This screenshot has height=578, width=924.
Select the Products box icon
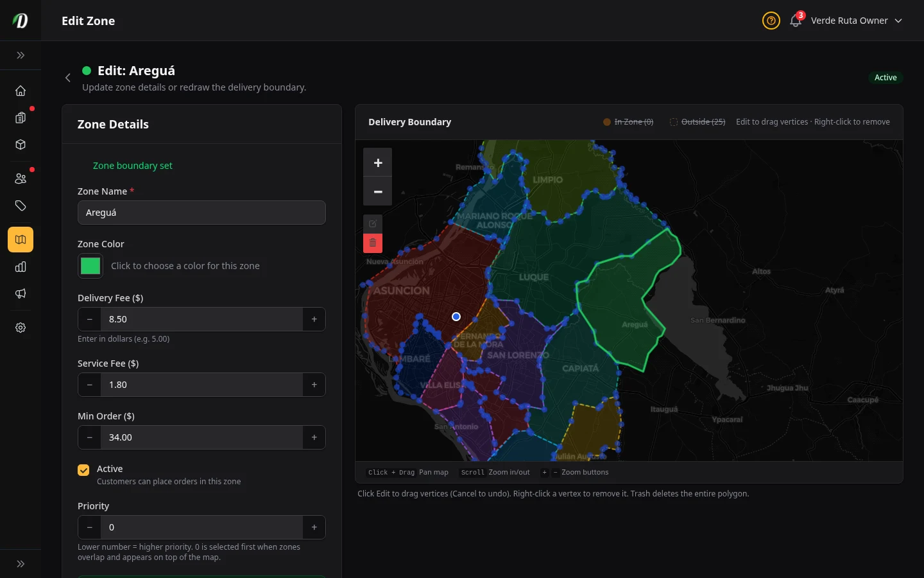[21, 144]
